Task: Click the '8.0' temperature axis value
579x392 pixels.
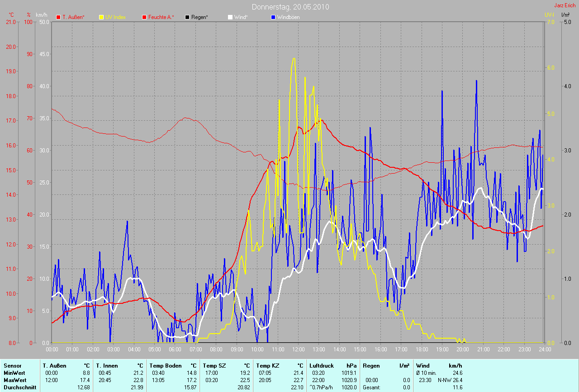Action: pos(12,343)
